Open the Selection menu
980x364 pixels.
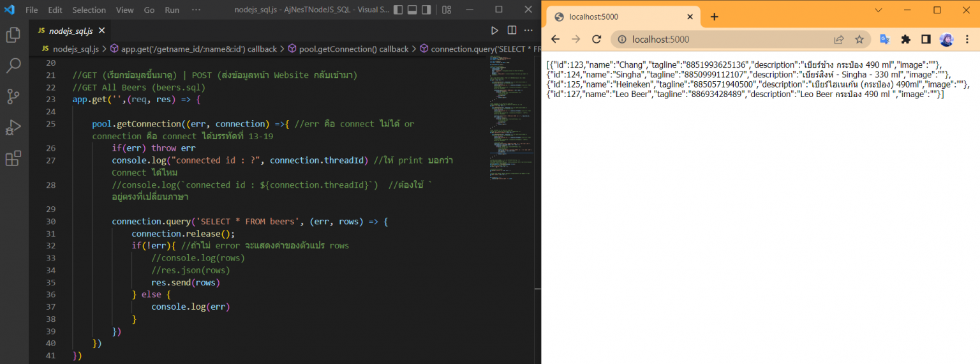coord(89,10)
